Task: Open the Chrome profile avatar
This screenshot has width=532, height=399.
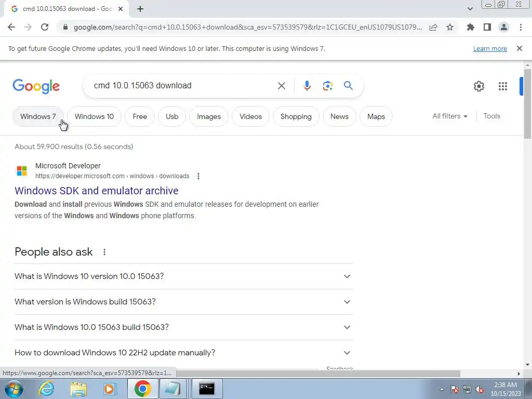Action: point(504,27)
